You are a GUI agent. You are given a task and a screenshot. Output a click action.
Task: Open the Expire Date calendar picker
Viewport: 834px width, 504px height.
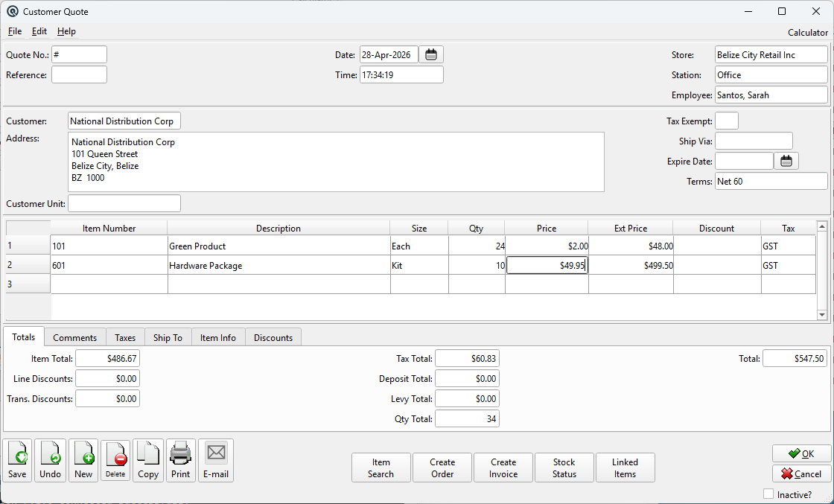click(x=786, y=161)
